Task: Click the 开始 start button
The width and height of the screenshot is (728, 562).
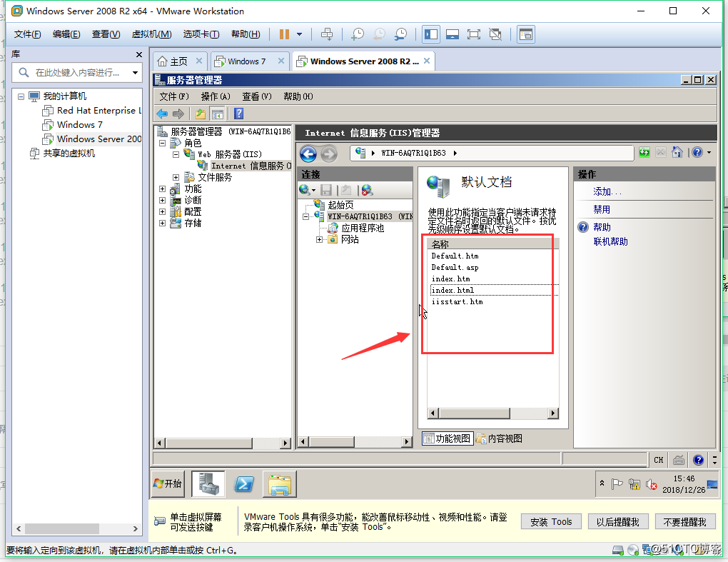Action: (168, 484)
